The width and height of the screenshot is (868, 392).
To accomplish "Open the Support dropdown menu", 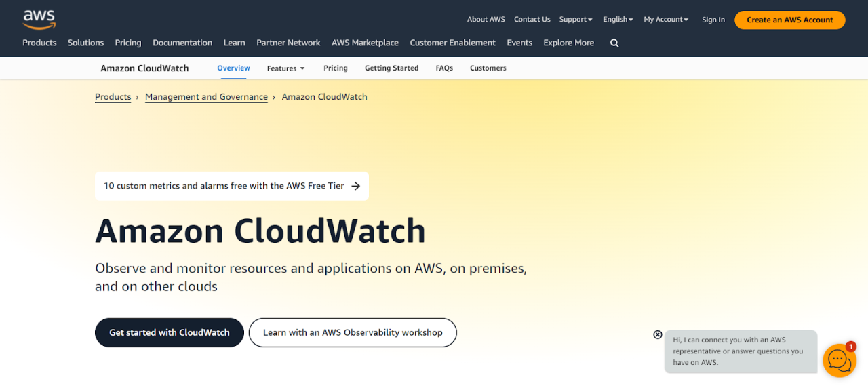I will pos(576,20).
